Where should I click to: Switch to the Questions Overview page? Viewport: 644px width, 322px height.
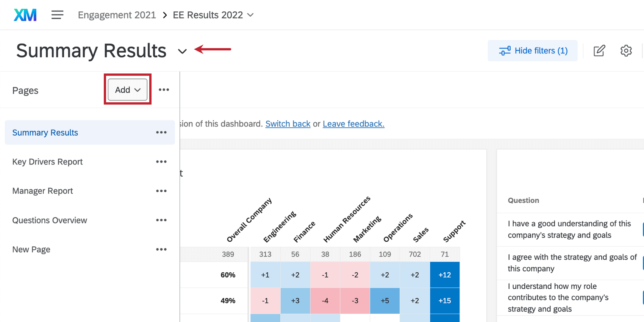pyautogui.click(x=50, y=220)
